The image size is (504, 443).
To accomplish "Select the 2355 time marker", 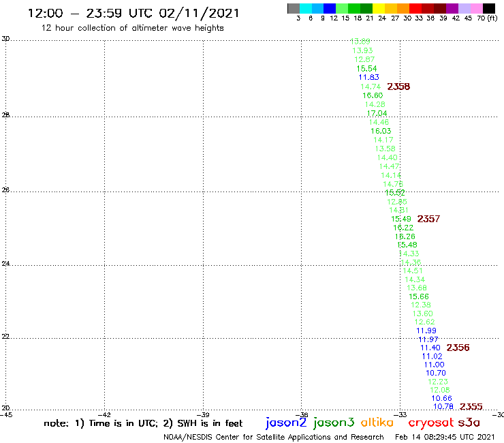I will coord(471,407).
